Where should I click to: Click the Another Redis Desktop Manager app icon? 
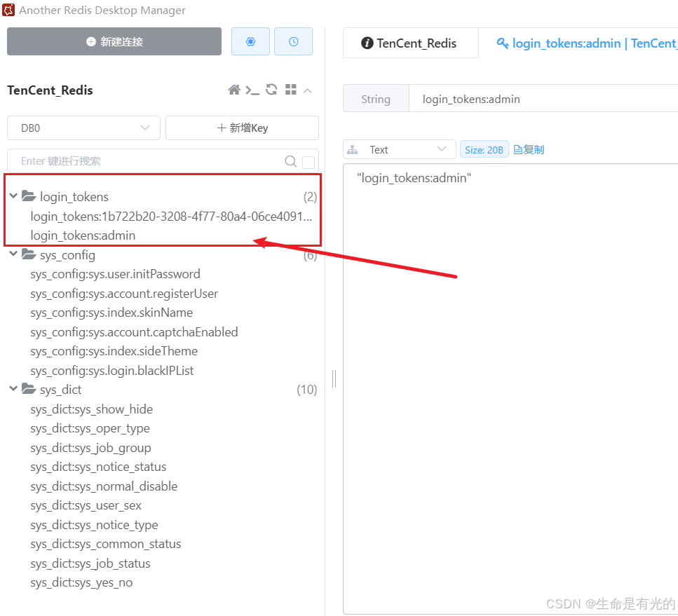coord(8,10)
